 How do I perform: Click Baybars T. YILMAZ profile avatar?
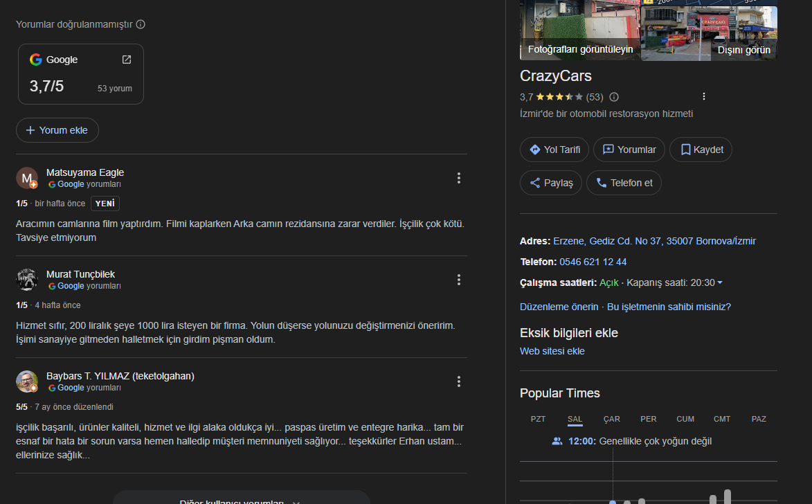tap(27, 381)
